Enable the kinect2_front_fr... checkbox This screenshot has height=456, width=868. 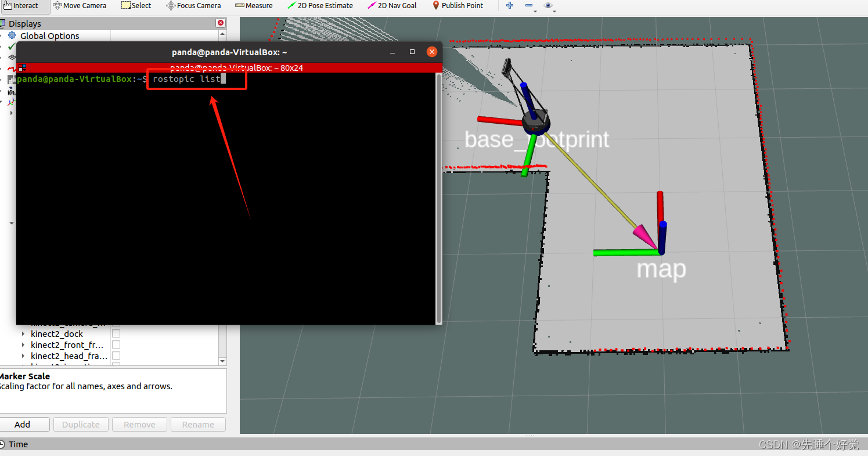[116, 345]
